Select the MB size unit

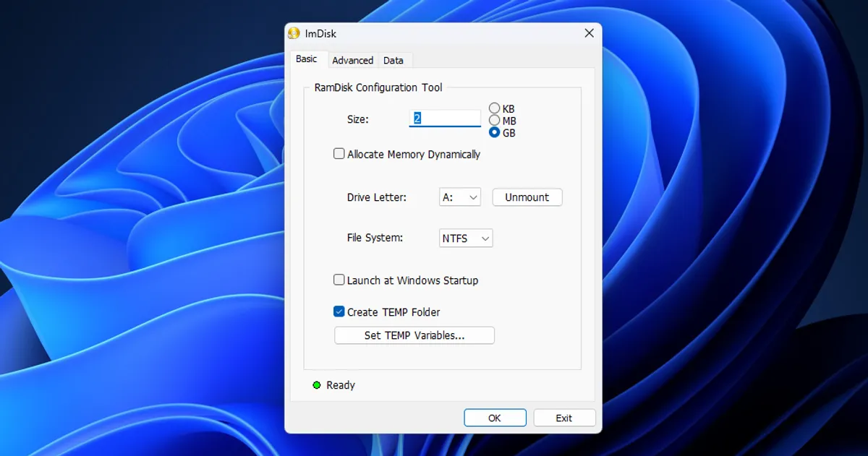(494, 120)
